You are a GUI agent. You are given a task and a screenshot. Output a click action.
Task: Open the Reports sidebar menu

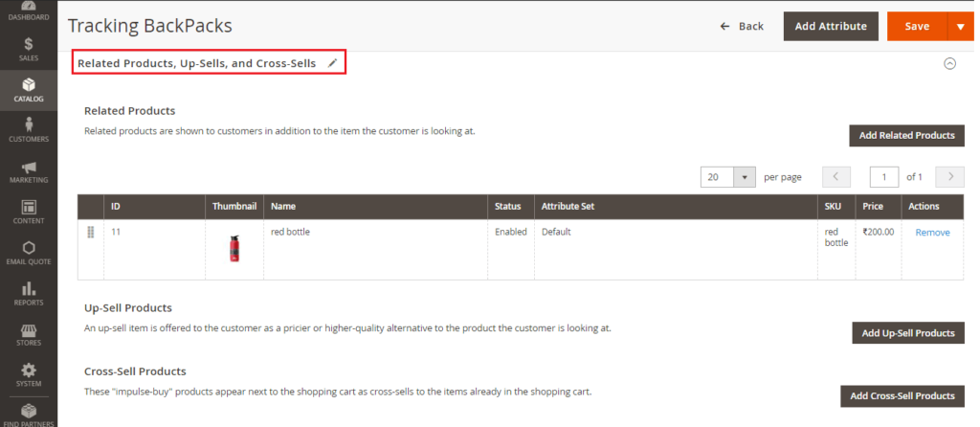(29, 294)
